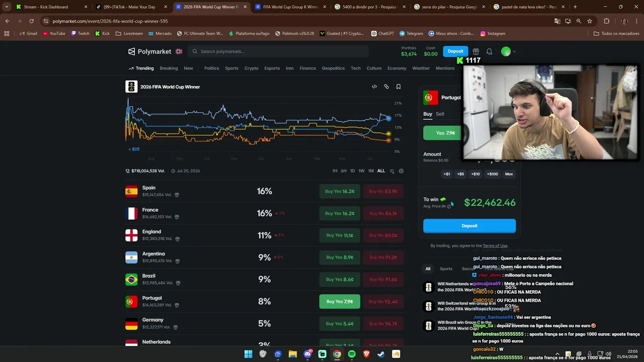Open the Politics category
Viewport: 644px width, 362px height.
coord(211,68)
